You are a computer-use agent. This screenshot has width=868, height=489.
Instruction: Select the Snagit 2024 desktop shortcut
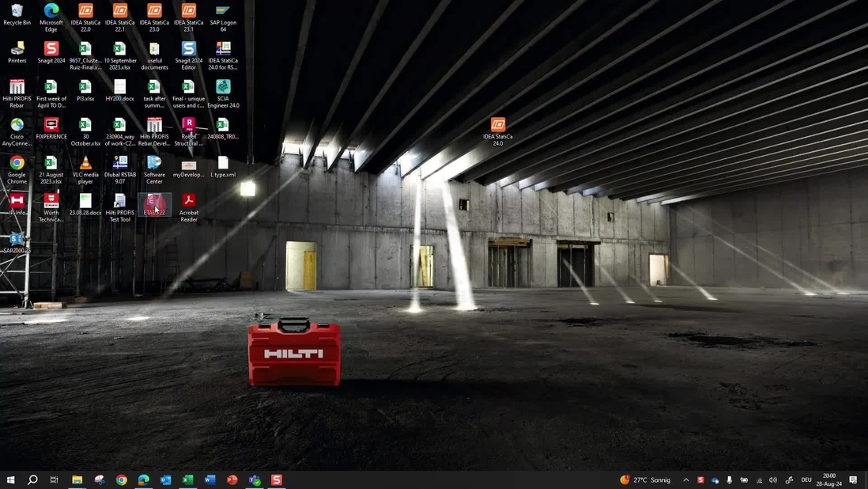tap(51, 52)
